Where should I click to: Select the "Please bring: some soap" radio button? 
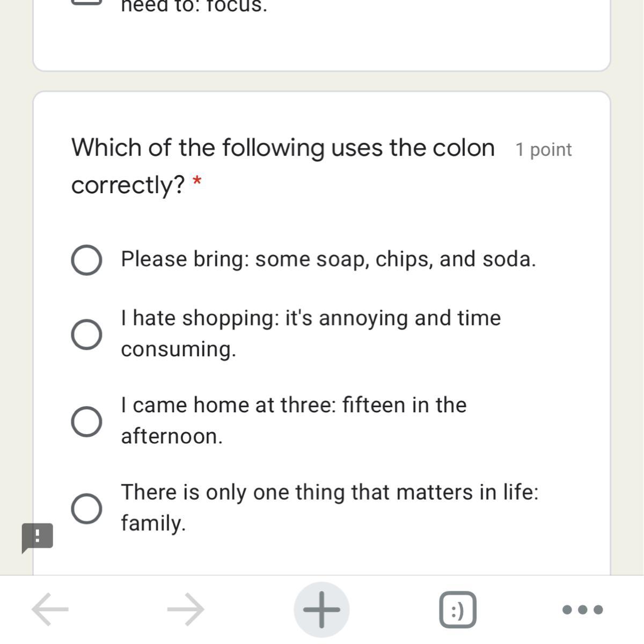pos(86,260)
